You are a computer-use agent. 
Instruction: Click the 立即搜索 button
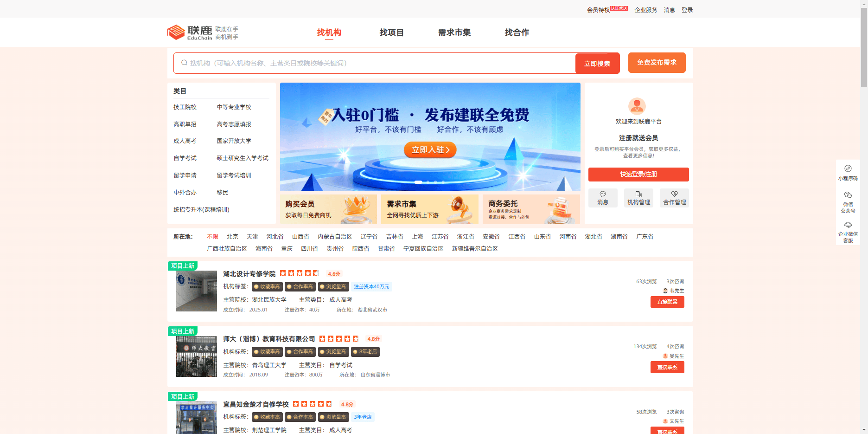pyautogui.click(x=597, y=64)
